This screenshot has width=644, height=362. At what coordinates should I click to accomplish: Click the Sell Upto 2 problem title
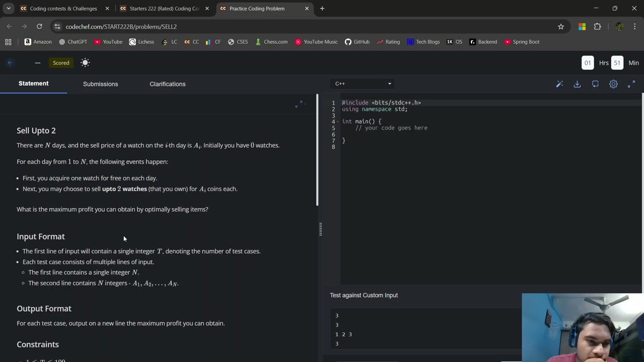[x=36, y=131]
